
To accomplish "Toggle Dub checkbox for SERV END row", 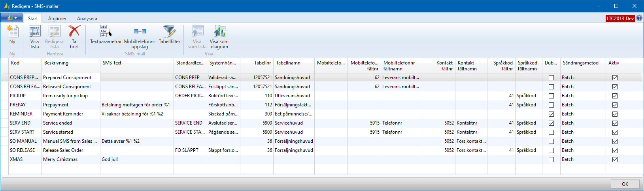I will [551, 123].
